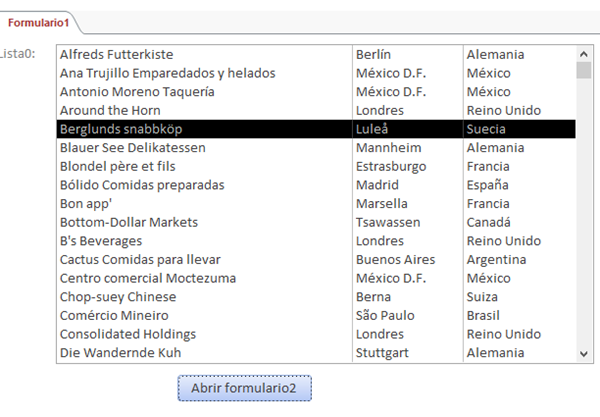Select the Chop-suey Chinese row

coord(118,297)
